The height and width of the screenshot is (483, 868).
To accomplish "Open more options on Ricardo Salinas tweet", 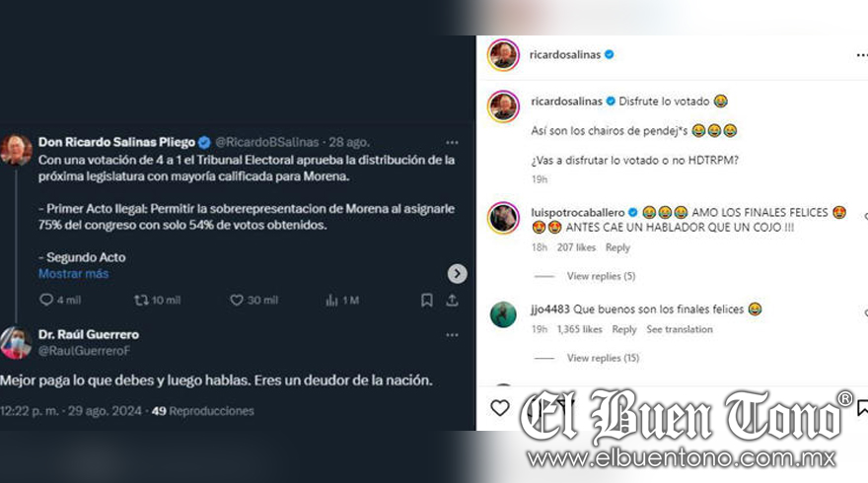I will (x=453, y=142).
